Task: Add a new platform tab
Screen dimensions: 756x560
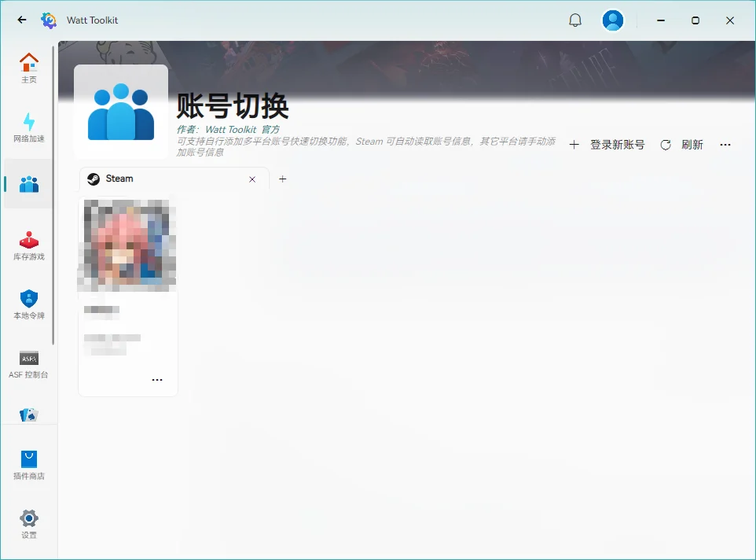Action: point(283,179)
